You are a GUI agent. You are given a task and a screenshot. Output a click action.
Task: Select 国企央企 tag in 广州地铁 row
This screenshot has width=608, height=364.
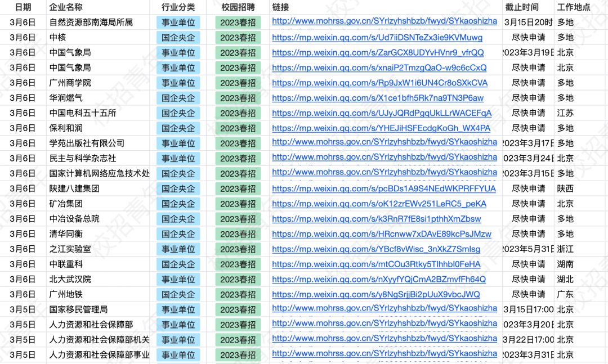[x=178, y=295]
